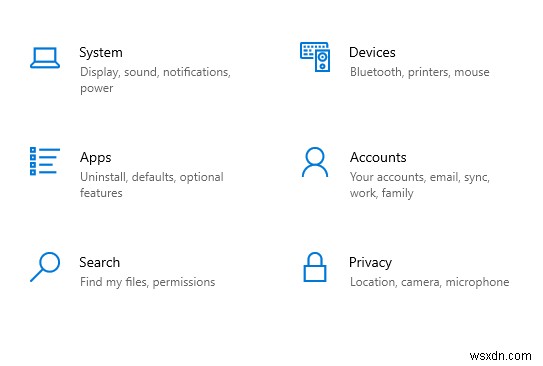This screenshot has height=366, width=543.
Task: Click the Privacy padlock icon
Action: pyautogui.click(x=315, y=267)
